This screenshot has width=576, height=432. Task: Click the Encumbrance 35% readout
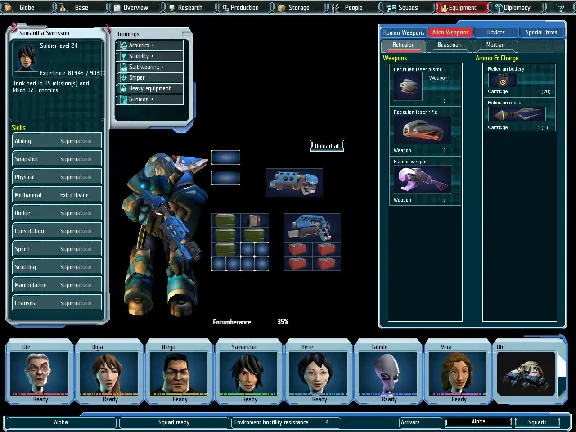[251, 322]
